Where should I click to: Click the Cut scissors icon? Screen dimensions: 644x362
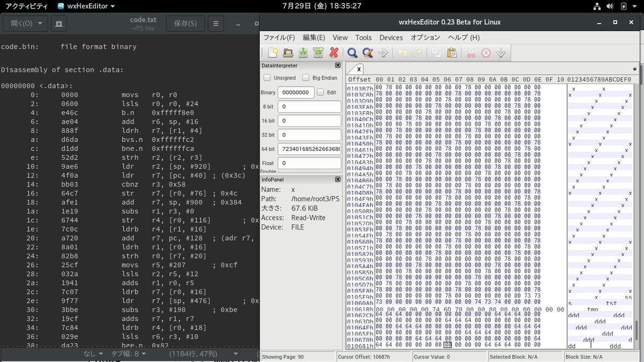pos(471,53)
